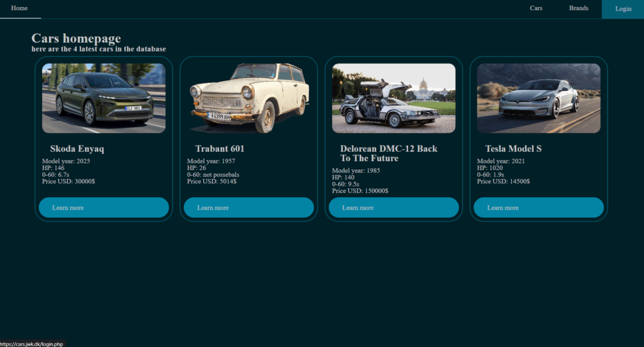This screenshot has height=347, width=644.
Task: Click 'Model year: 1985' text
Action: coord(356,171)
